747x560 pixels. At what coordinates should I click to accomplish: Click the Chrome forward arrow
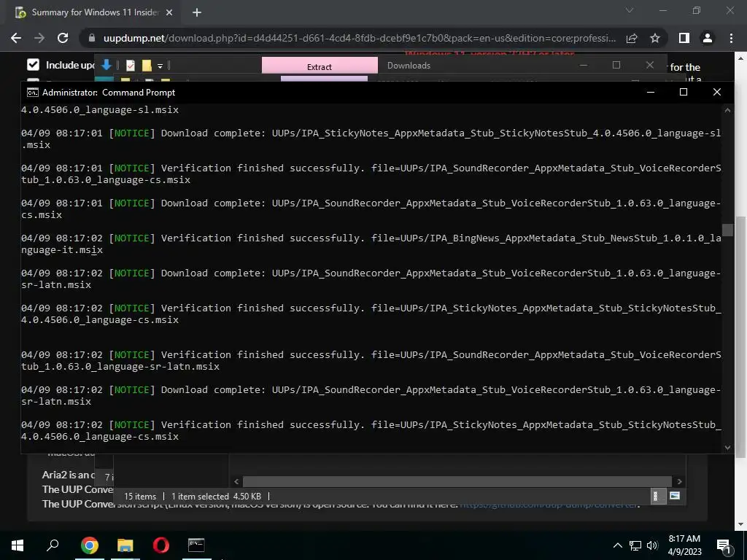39,38
